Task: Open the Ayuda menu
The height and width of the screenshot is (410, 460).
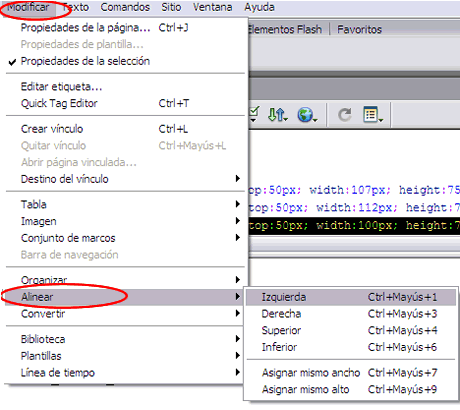Action: pos(259,7)
